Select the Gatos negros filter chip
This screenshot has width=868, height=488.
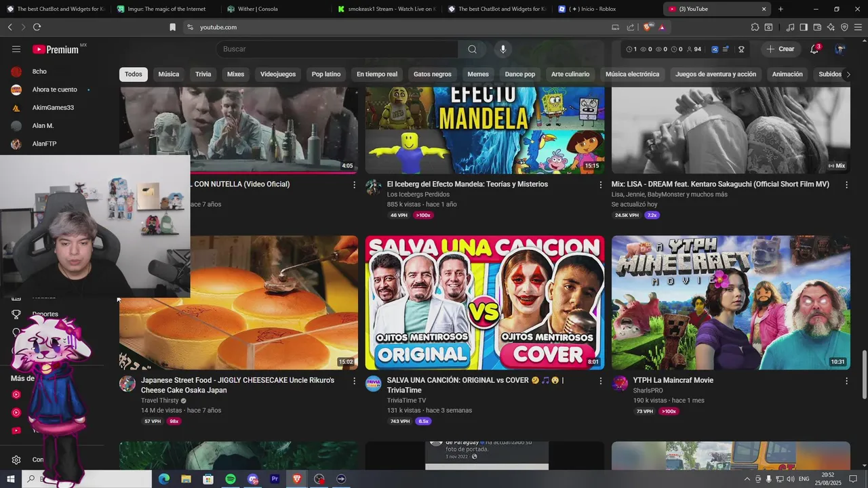[x=433, y=75]
